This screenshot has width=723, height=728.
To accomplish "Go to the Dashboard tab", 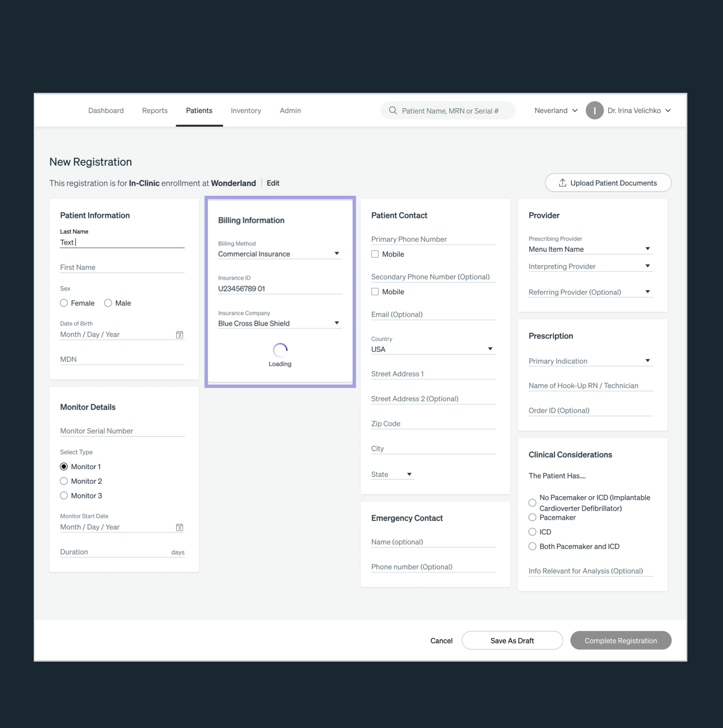I will (x=106, y=110).
